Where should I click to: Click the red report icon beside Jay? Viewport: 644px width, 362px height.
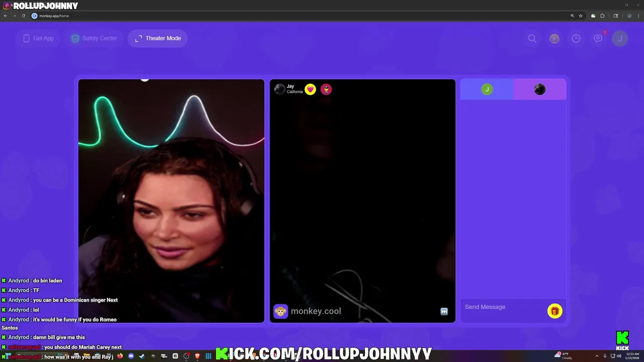coord(326,89)
